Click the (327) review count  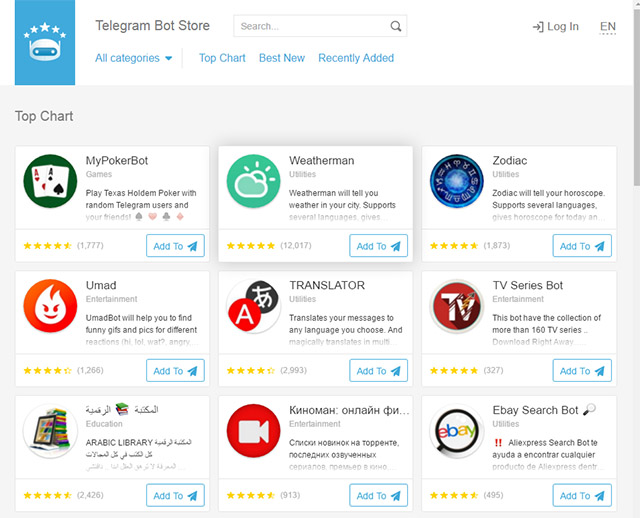[x=493, y=370]
